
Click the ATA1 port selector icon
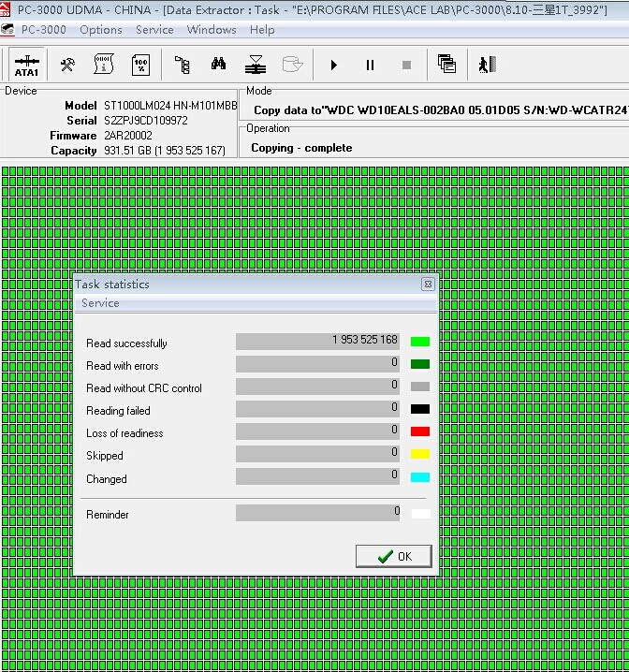[x=26, y=65]
